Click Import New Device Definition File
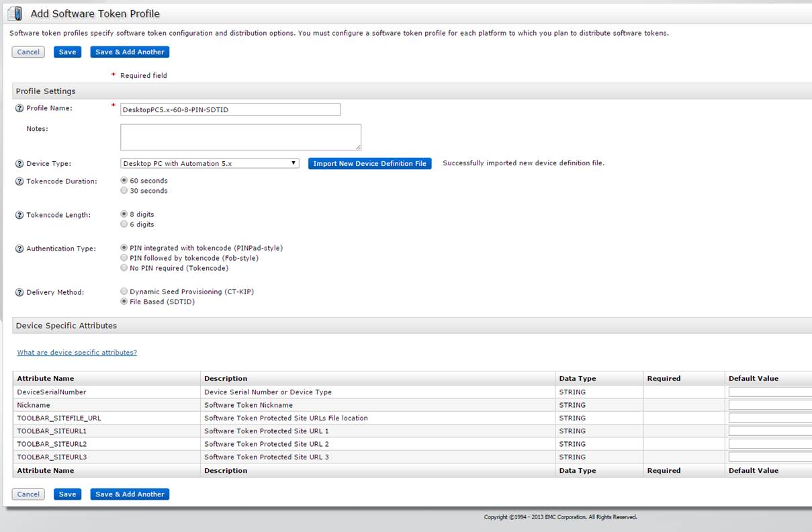Screen dimensions: 812x532 click(369, 163)
